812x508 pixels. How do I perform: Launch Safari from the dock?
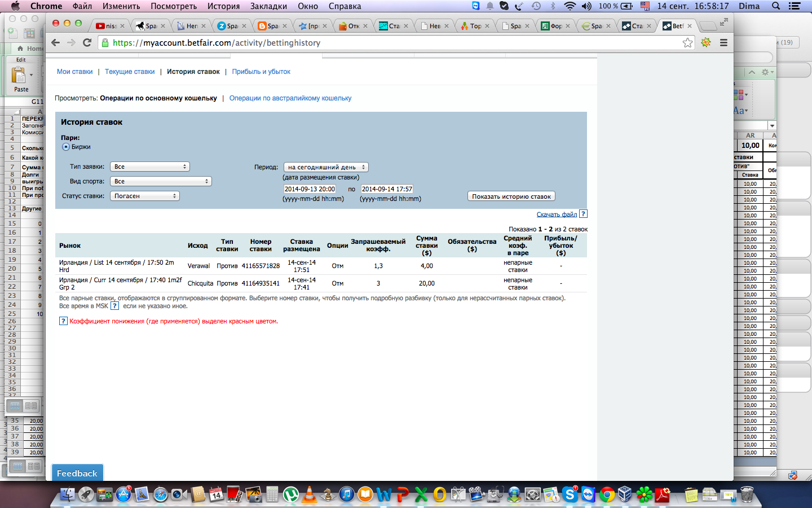pos(161,495)
